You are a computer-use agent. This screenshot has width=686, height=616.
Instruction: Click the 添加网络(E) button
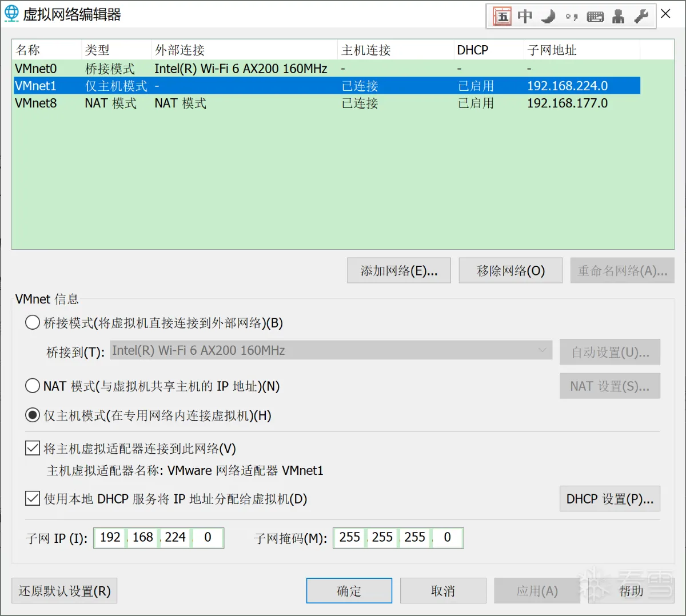click(398, 270)
